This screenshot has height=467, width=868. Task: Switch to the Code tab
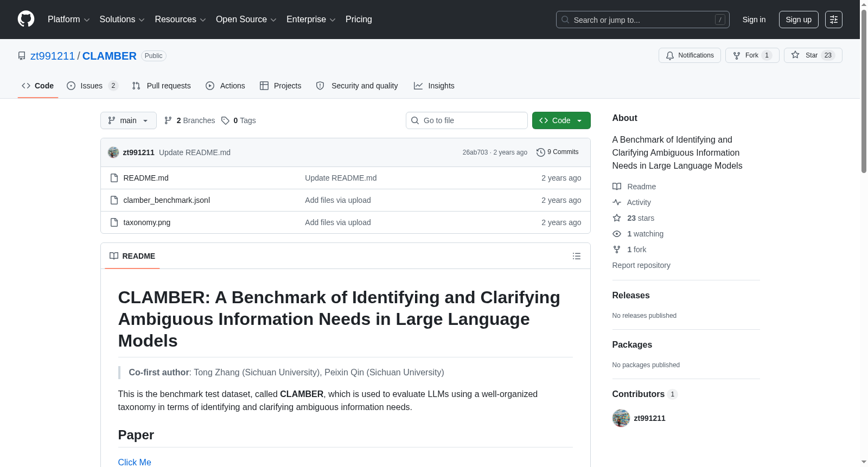point(38,86)
